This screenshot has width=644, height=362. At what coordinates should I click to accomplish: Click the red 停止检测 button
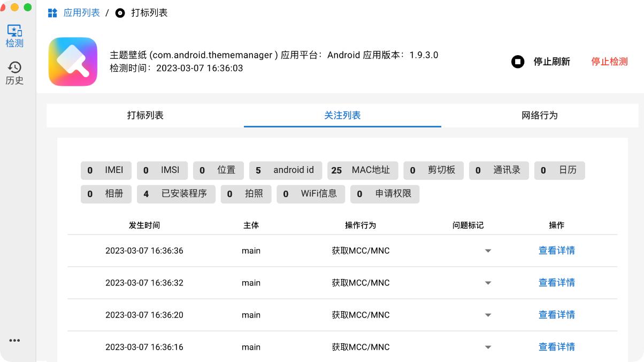click(609, 62)
